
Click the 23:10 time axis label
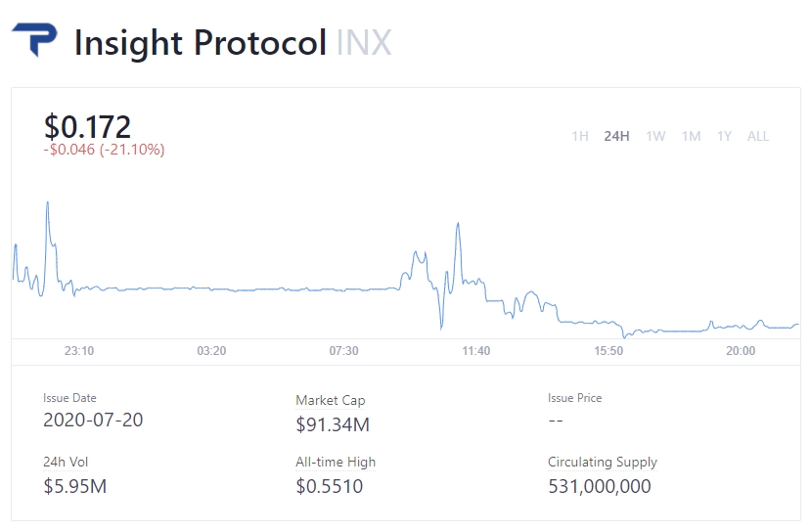coord(79,350)
